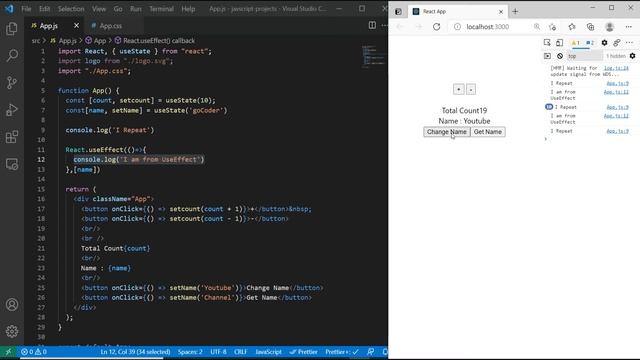
Task: Open the View menu in VS Code
Action: tap(99, 9)
